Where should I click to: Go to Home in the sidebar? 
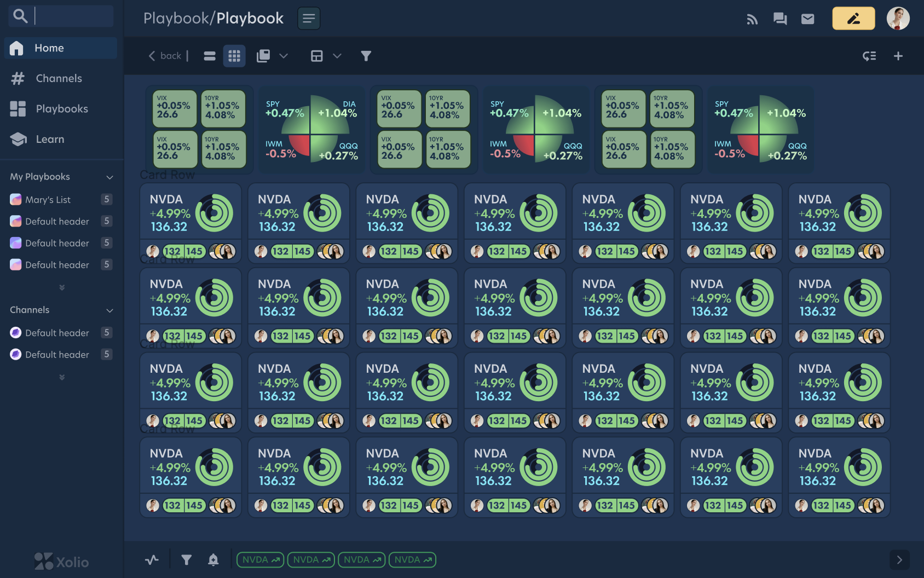(x=61, y=48)
